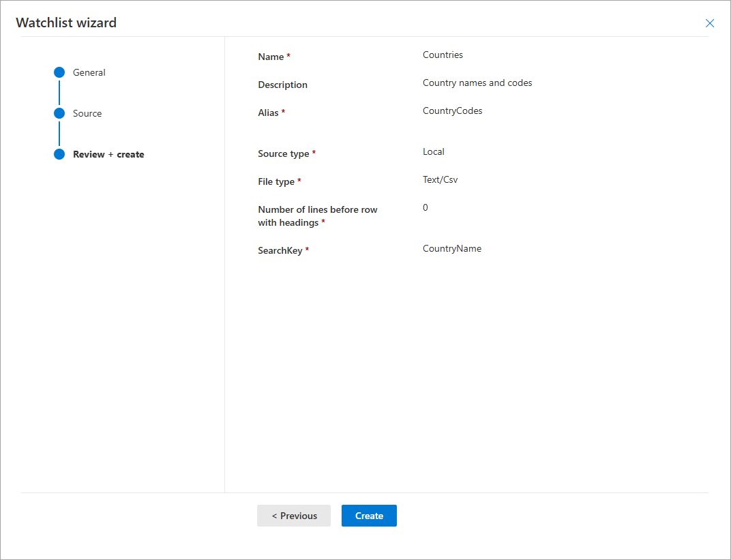Click the Watchlist wizard title

pos(66,23)
